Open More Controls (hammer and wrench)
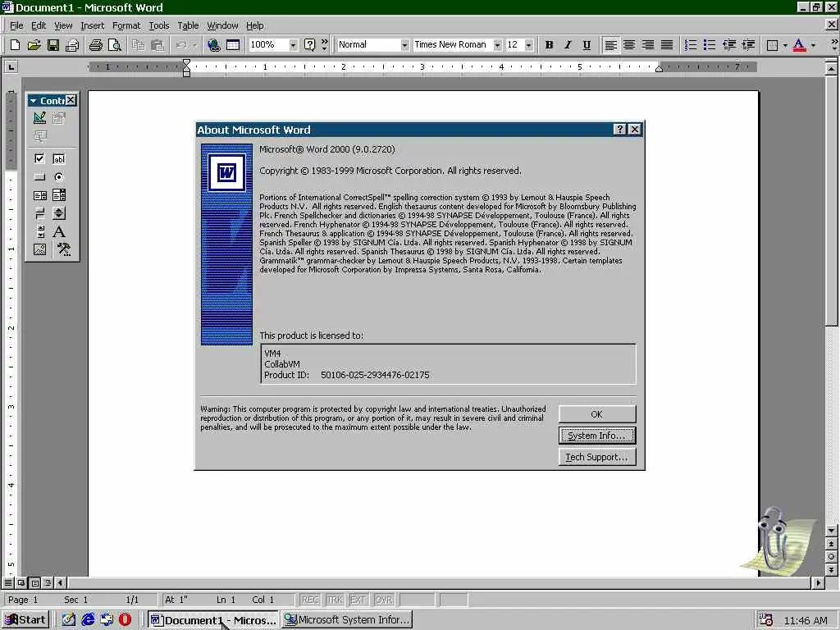The image size is (840, 630). [64, 249]
